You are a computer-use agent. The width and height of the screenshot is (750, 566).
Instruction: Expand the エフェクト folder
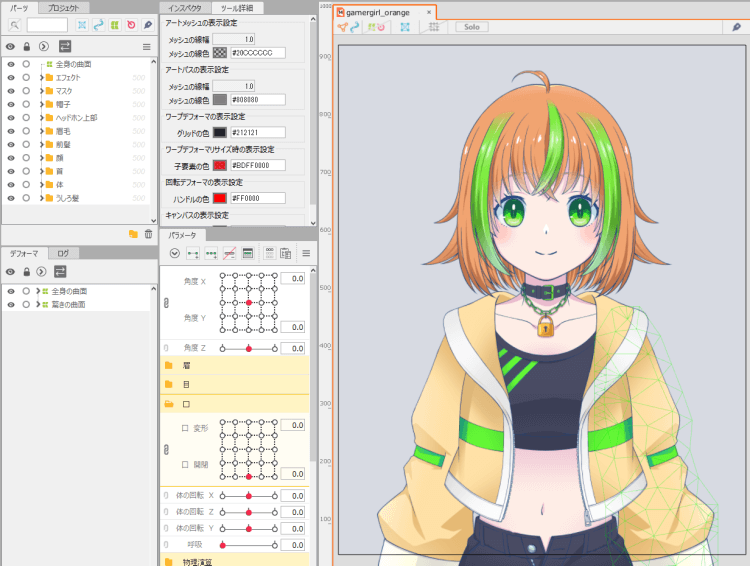coord(42,78)
